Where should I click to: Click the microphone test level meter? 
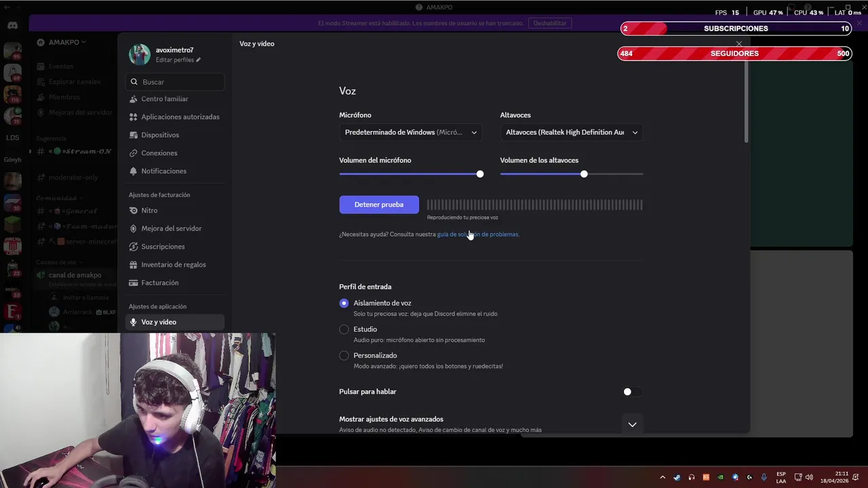tap(534, 205)
